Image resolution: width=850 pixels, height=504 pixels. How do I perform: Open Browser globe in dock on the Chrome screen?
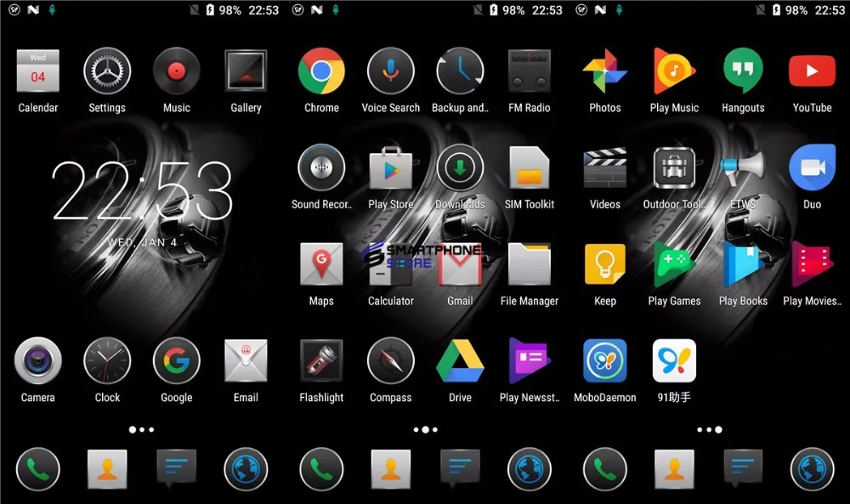click(530, 469)
